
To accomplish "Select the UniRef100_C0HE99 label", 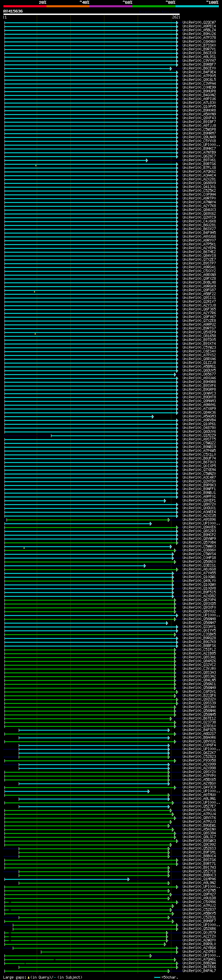I will tap(199, 88).
